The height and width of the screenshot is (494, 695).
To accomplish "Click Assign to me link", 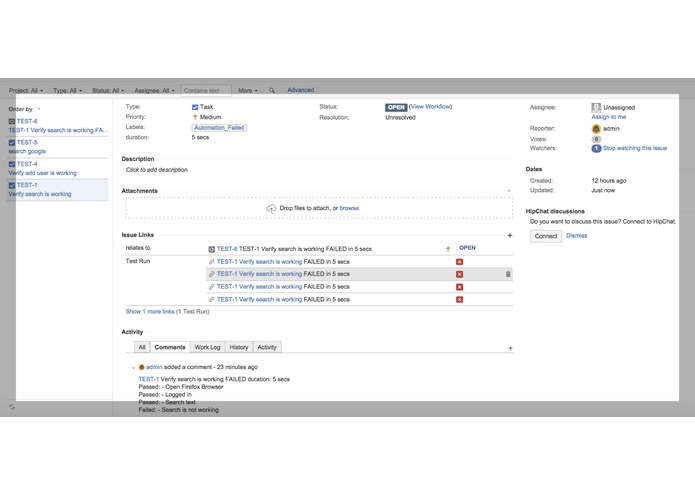I will [x=609, y=117].
